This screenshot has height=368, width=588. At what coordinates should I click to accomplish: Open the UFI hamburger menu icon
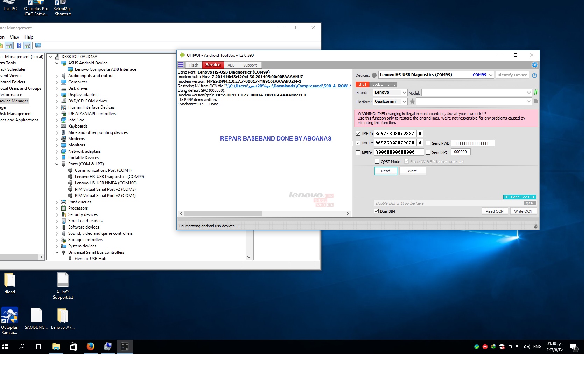pos(181,65)
